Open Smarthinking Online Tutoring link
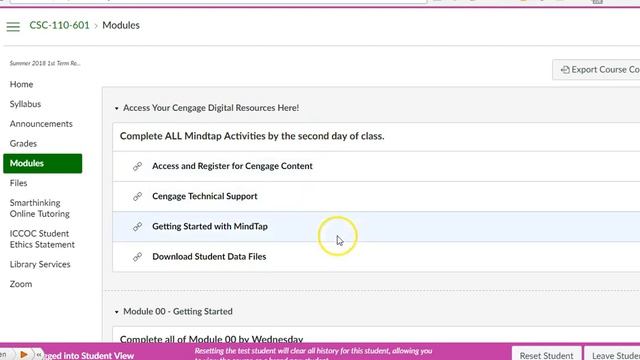This screenshot has height=360, width=640. (40, 208)
